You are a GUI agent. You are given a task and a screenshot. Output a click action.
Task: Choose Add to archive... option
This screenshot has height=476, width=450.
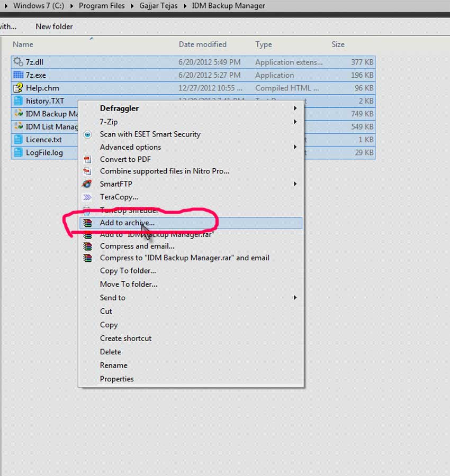191,223
